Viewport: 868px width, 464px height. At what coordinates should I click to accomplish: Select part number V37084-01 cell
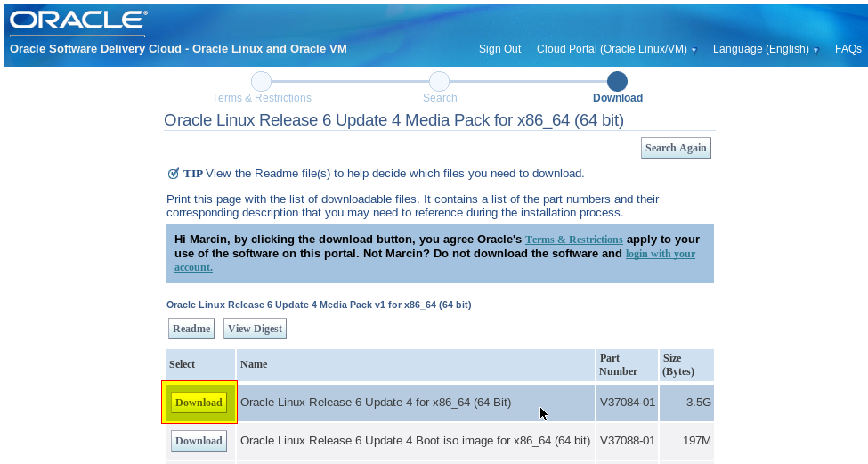[628, 403]
